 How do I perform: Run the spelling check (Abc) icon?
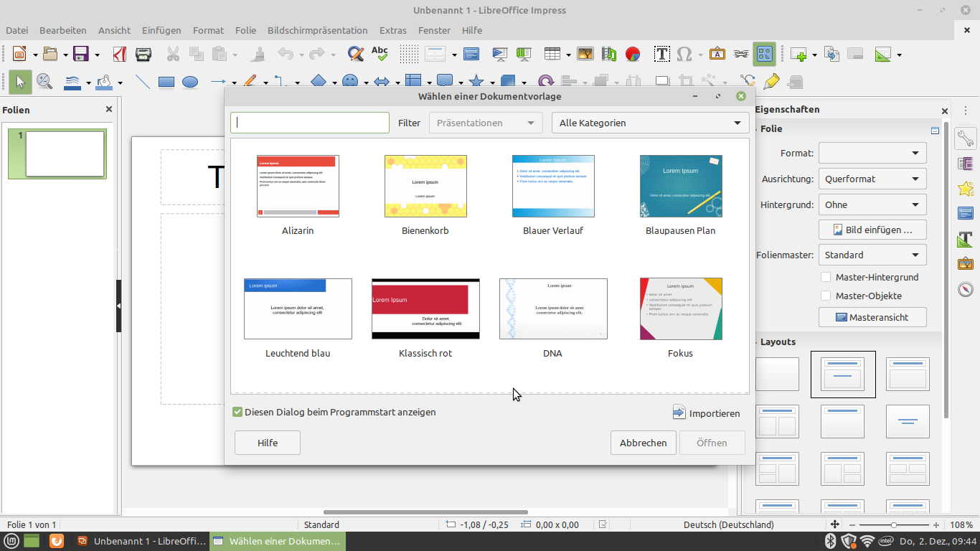pyautogui.click(x=380, y=54)
